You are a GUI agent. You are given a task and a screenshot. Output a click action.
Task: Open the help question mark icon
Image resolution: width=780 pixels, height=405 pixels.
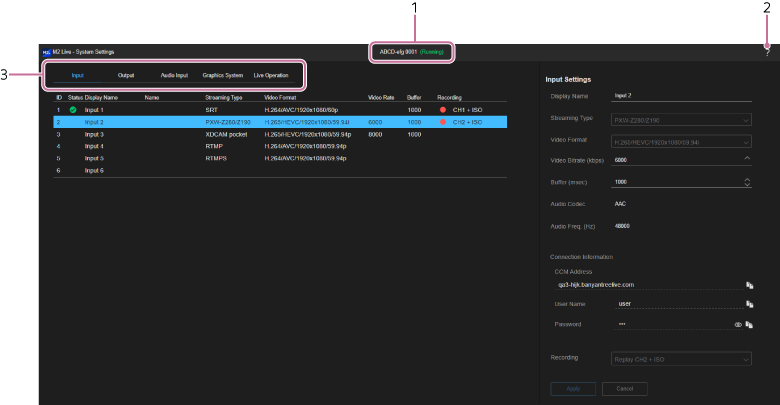coord(768,52)
